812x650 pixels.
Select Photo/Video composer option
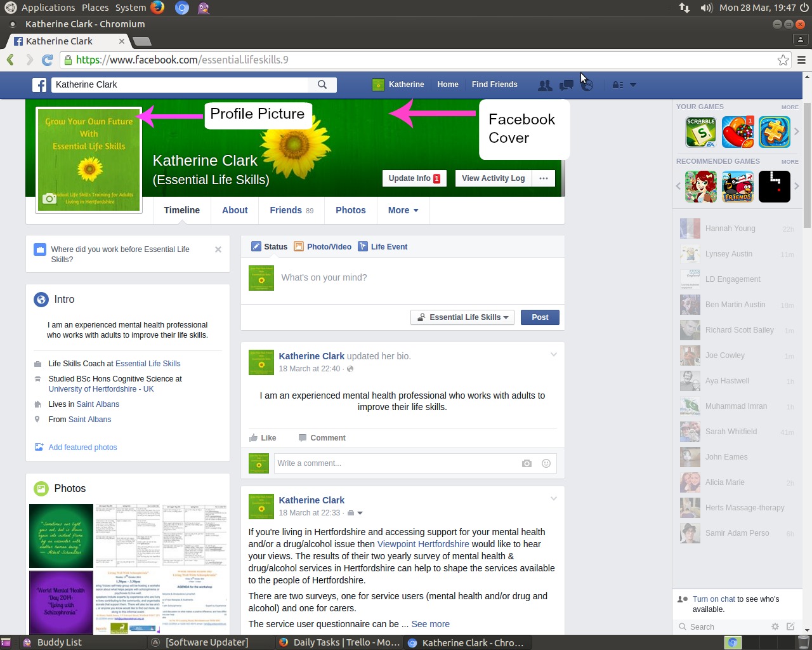pos(323,247)
